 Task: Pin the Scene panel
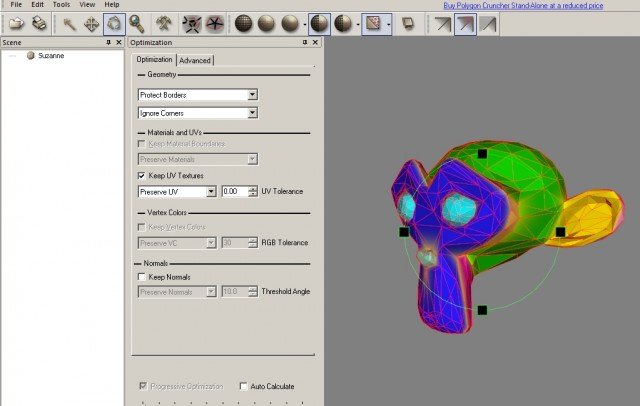tap(108, 42)
